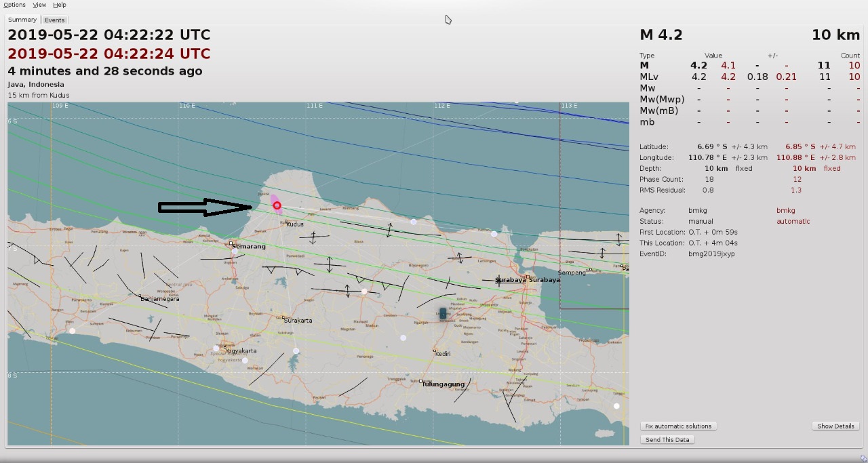Click the Count column header
This screenshot has width=868, height=463.
(850, 56)
